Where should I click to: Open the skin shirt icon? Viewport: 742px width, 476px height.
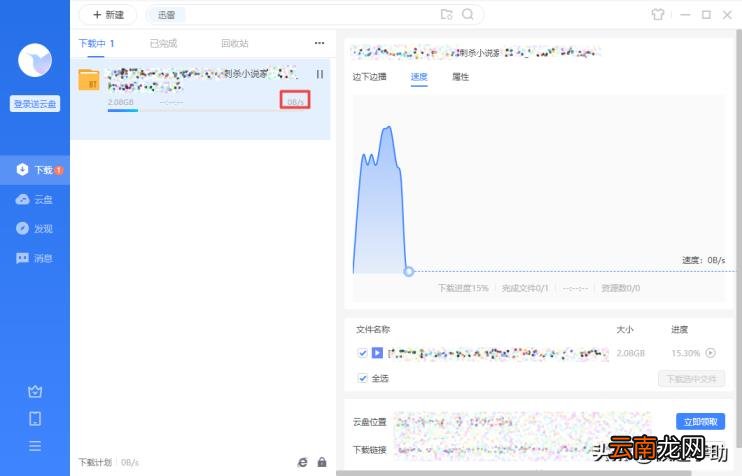click(x=657, y=15)
